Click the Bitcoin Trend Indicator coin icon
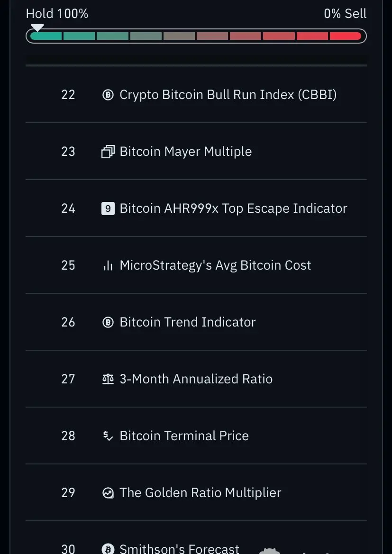392x554 pixels. pos(108,322)
